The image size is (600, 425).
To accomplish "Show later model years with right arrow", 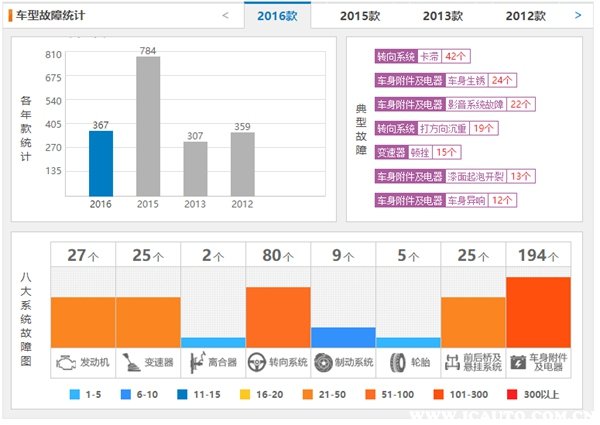I will (578, 15).
